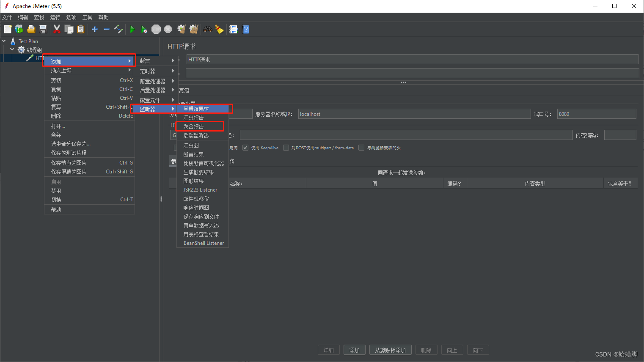This screenshot has width=644, height=362.
Task: Open the 定时器 submenu
Action: coord(156,71)
